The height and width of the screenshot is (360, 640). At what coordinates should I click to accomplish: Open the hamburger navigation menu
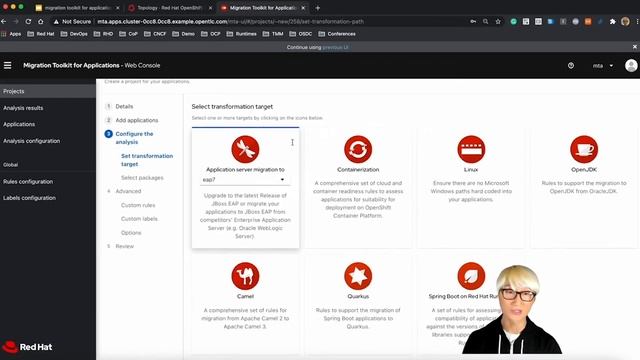click(7, 65)
